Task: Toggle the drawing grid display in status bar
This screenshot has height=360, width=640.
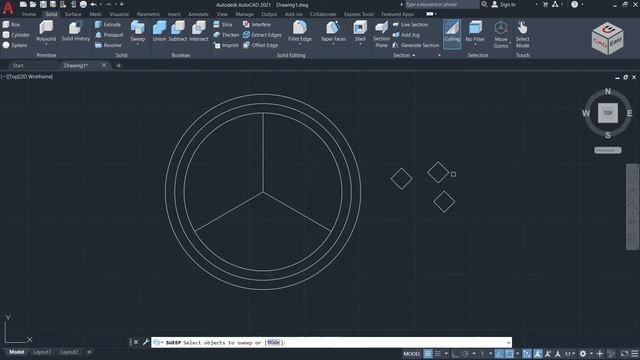Action: [428, 353]
